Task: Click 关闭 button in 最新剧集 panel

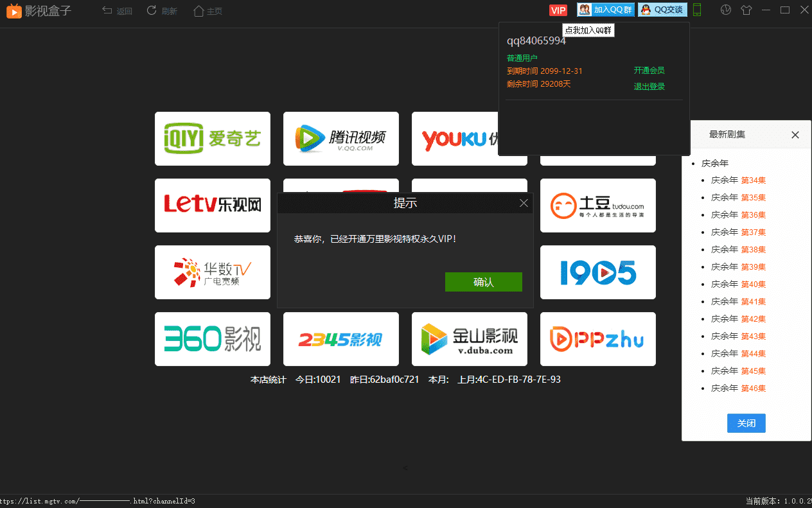Action: (x=746, y=423)
